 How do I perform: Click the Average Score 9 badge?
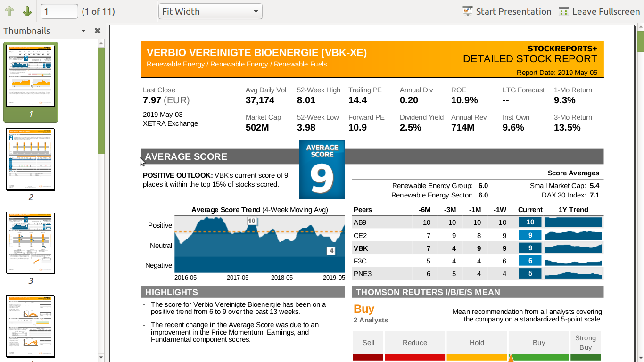point(322,170)
